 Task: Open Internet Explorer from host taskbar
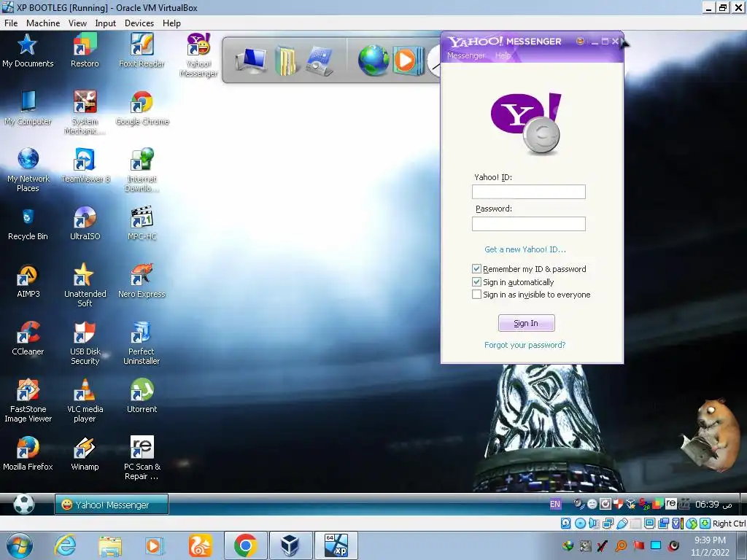coord(65,545)
